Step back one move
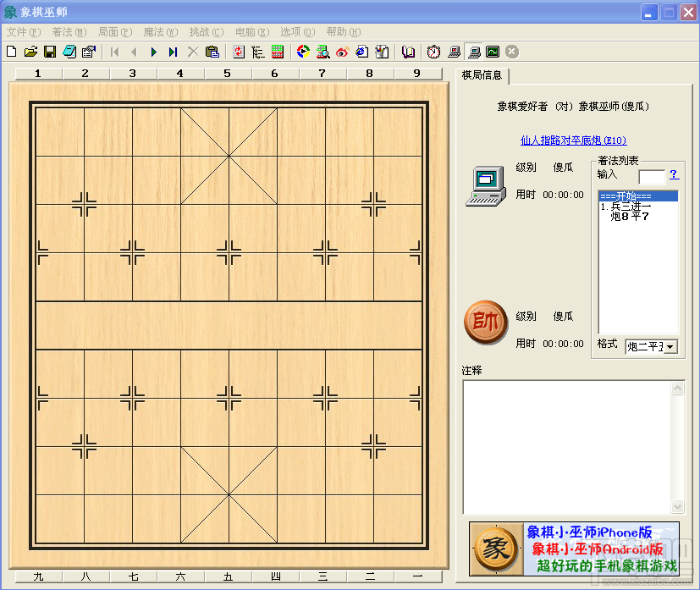This screenshot has height=590, width=700. coord(134,52)
